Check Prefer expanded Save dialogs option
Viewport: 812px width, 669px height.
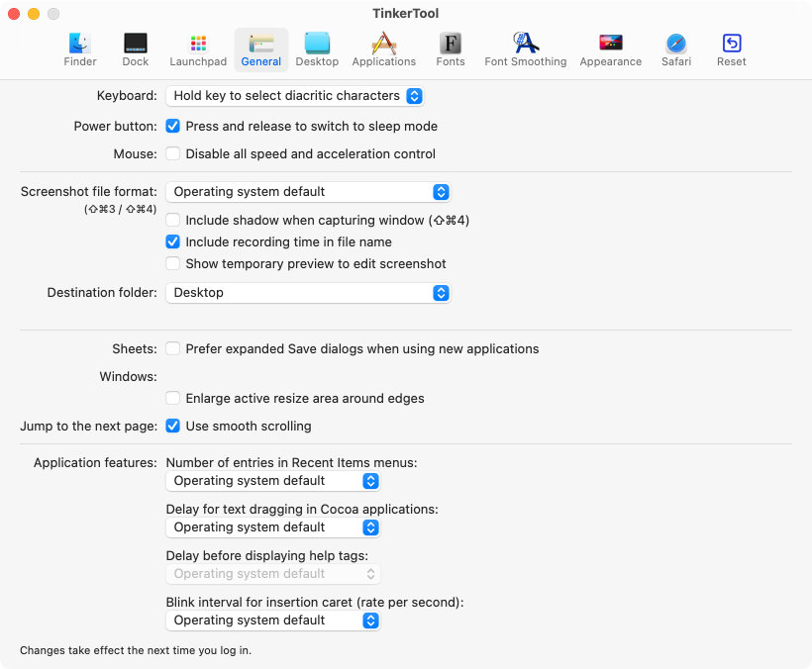coord(173,348)
